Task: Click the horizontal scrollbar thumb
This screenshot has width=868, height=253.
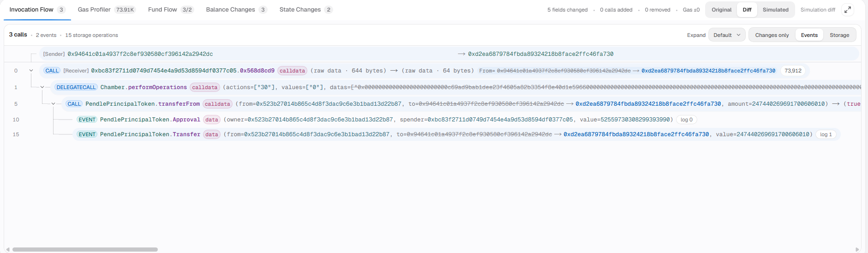Action: pyautogui.click(x=85, y=249)
